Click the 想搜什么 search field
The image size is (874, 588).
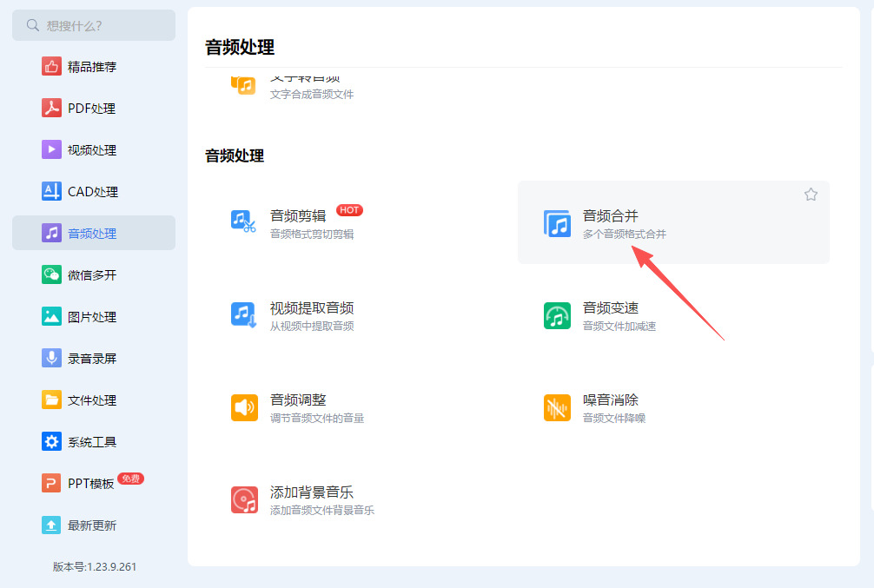[x=94, y=25]
